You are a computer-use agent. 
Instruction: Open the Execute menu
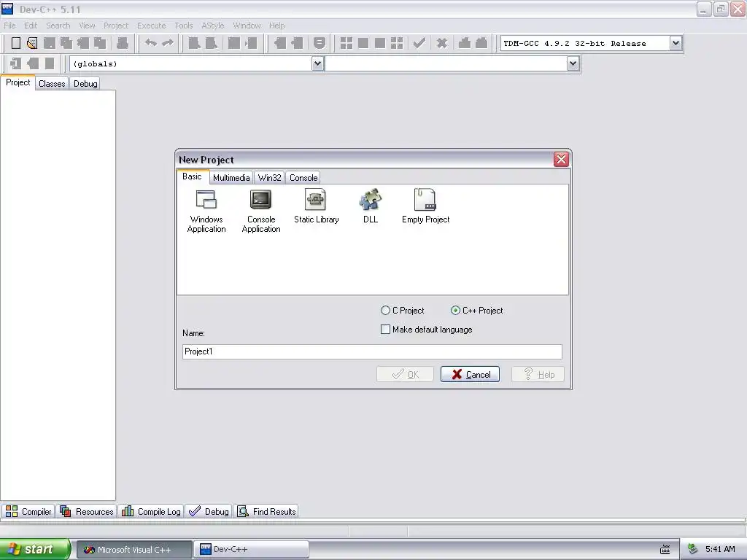[152, 26]
